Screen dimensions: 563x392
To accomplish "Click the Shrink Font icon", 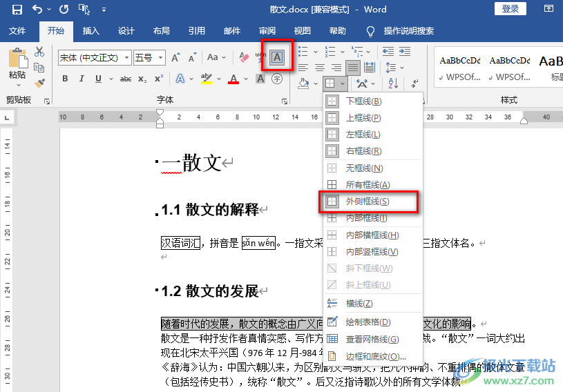I will pos(193,57).
